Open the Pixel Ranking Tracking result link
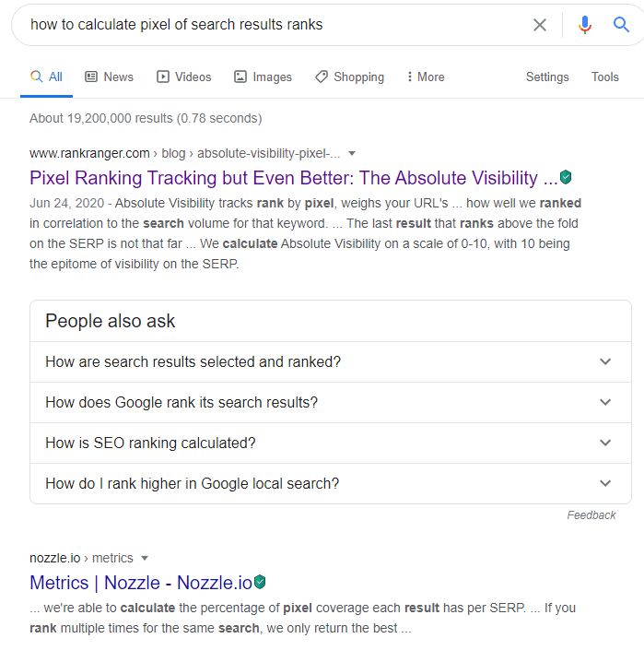Screen dimensions: 644x662 pyautogui.click(x=293, y=178)
